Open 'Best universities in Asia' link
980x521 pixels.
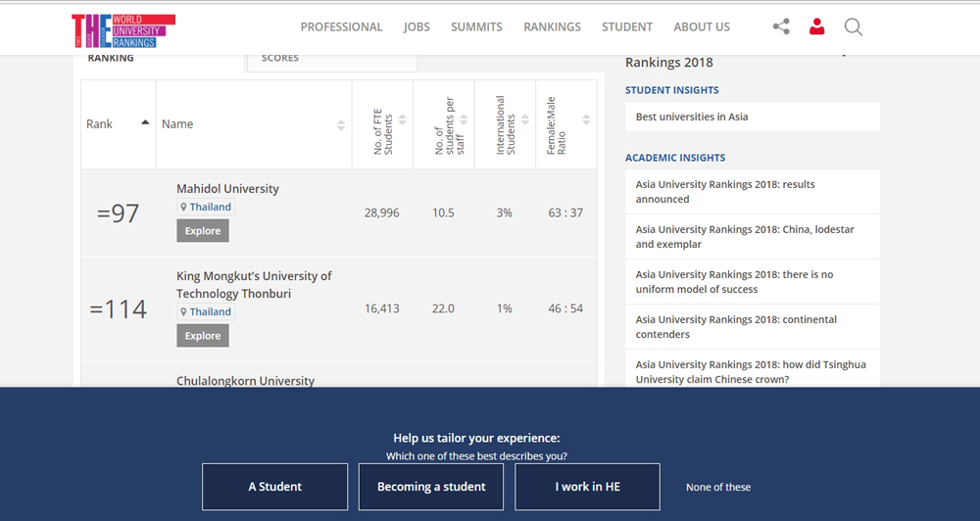click(x=692, y=117)
